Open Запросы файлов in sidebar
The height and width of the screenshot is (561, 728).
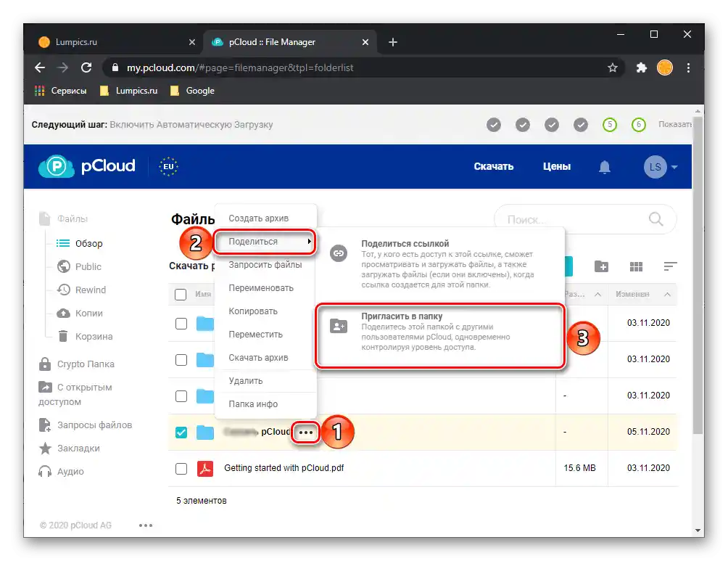tap(86, 425)
